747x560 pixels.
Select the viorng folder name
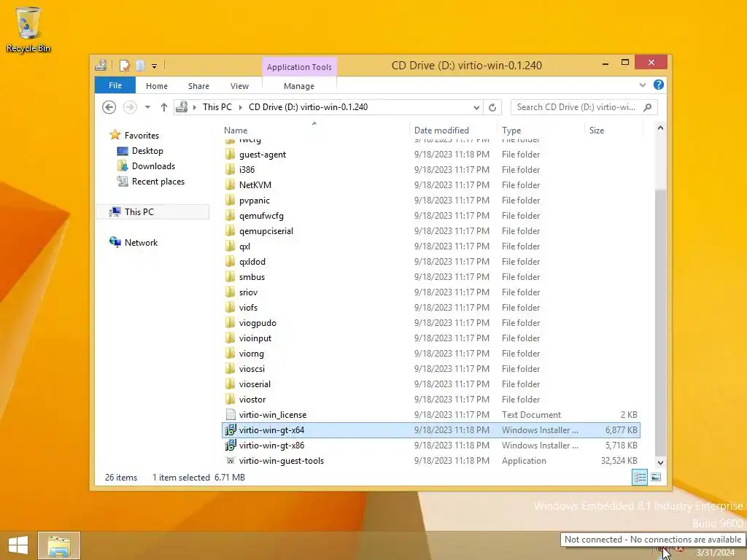pyautogui.click(x=252, y=354)
